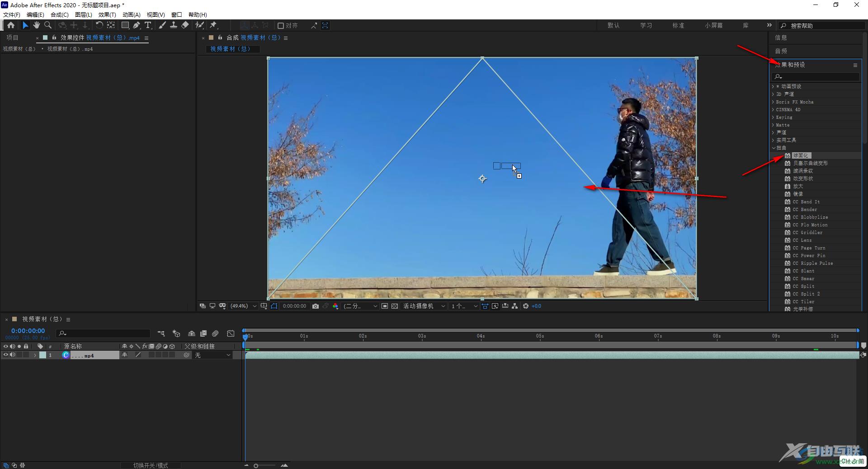Viewport: 868px width, 469px height.
Task: Toggle the lock on the 效果控件 panel tab
Action: [x=54, y=38]
